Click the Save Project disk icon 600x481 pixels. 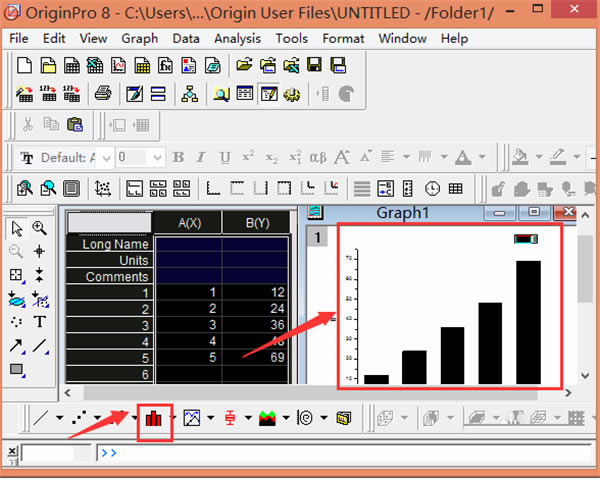point(315,65)
